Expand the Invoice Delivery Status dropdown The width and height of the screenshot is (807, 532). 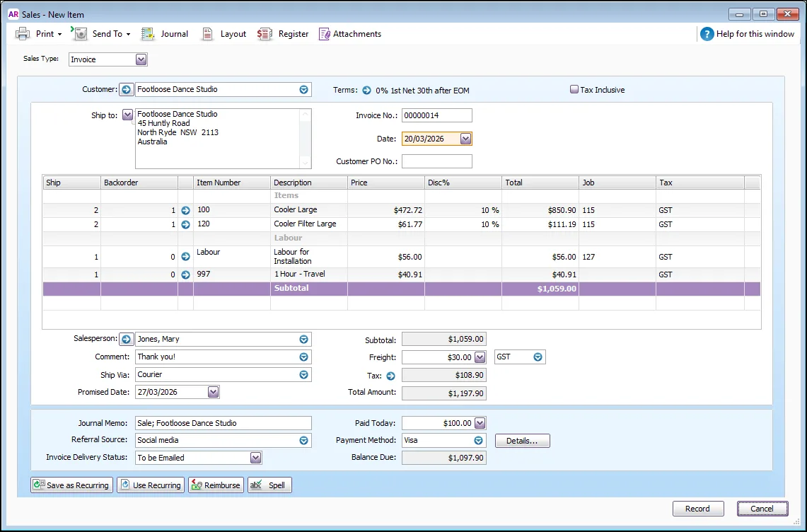click(x=255, y=458)
